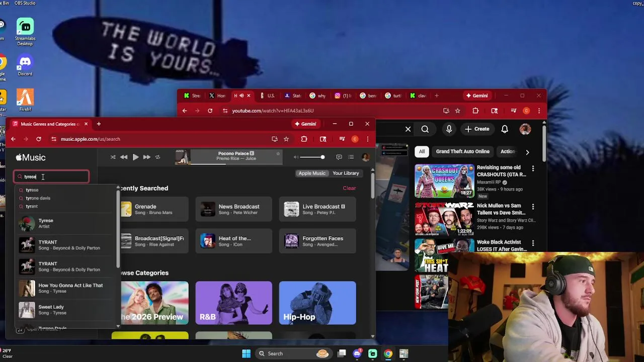
Task: Reload the YouTube page
Action: [x=210, y=111]
